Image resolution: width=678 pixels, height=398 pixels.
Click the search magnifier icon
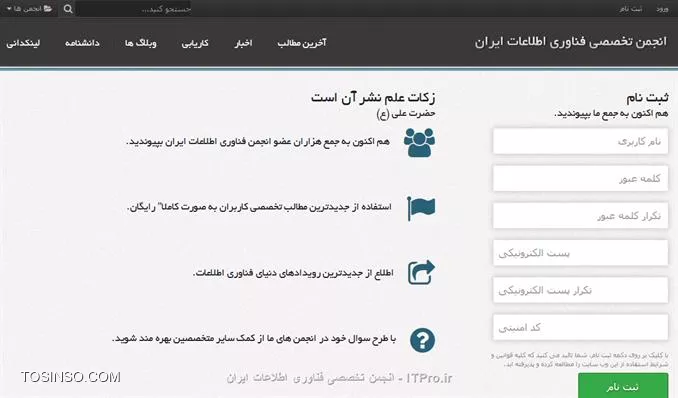(x=68, y=9)
